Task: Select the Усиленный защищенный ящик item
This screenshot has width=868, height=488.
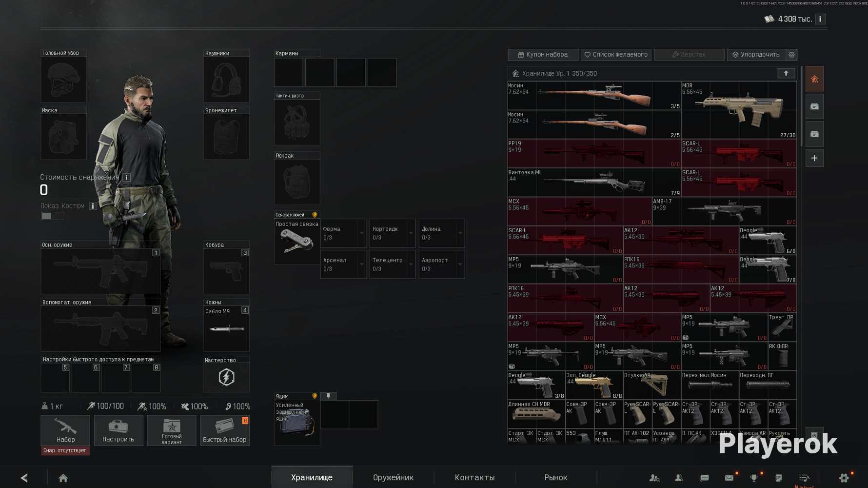Action: (x=297, y=423)
